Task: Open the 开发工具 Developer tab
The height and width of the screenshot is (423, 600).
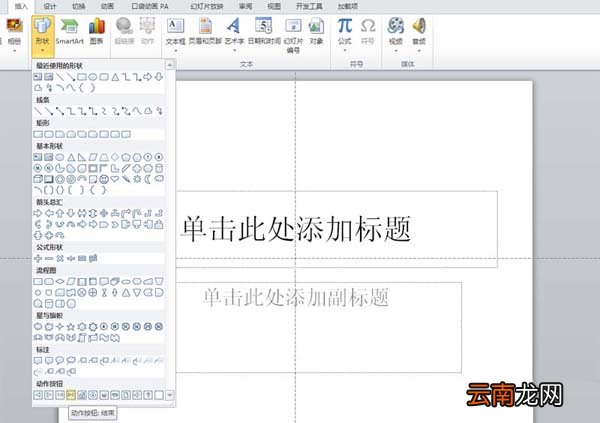Action: (x=309, y=6)
